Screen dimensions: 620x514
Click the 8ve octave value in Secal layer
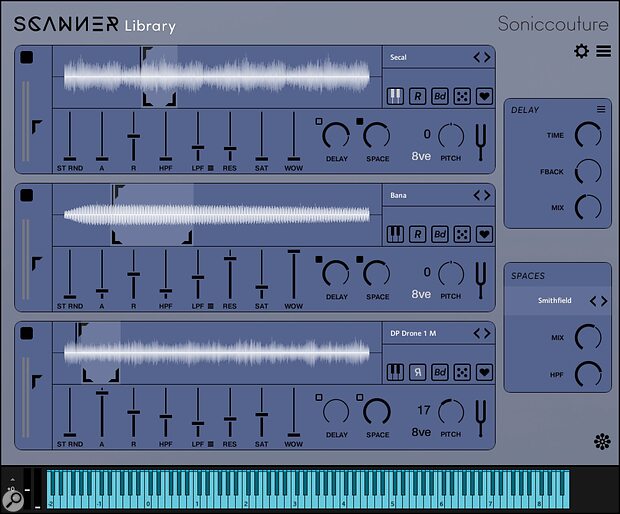tap(421, 156)
